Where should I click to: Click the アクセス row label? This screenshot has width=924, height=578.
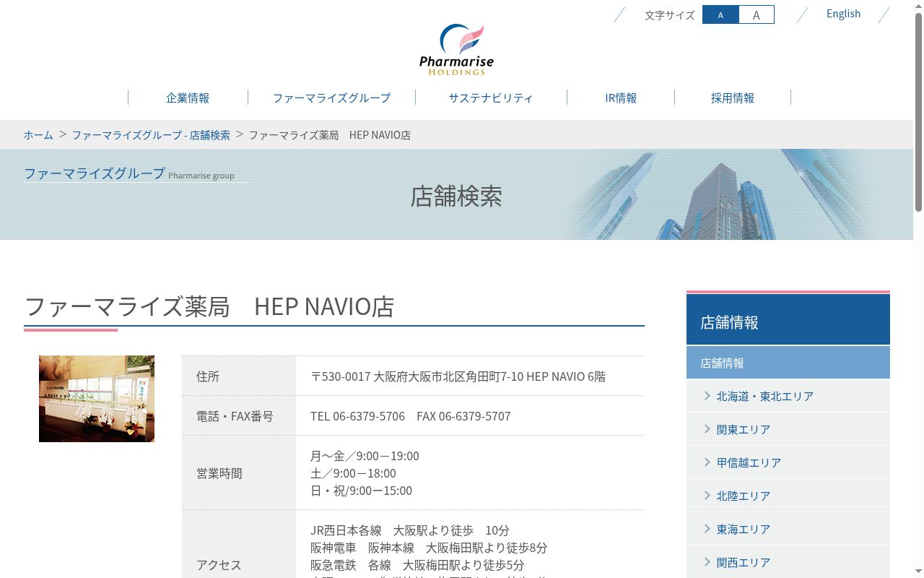(x=219, y=565)
